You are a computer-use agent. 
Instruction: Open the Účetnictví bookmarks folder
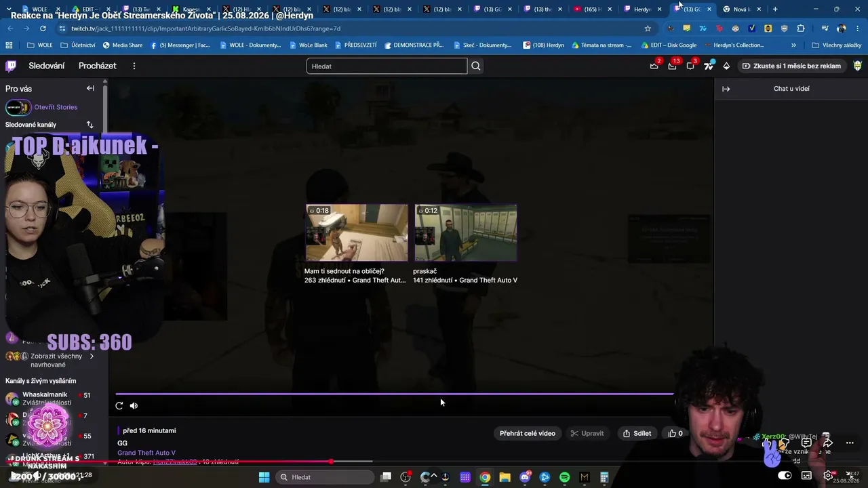tap(78, 45)
